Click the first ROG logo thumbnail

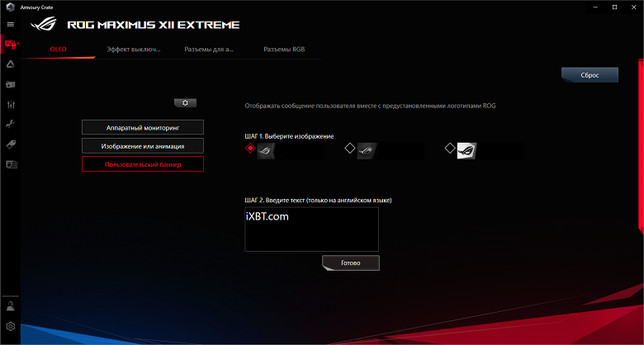266,151
